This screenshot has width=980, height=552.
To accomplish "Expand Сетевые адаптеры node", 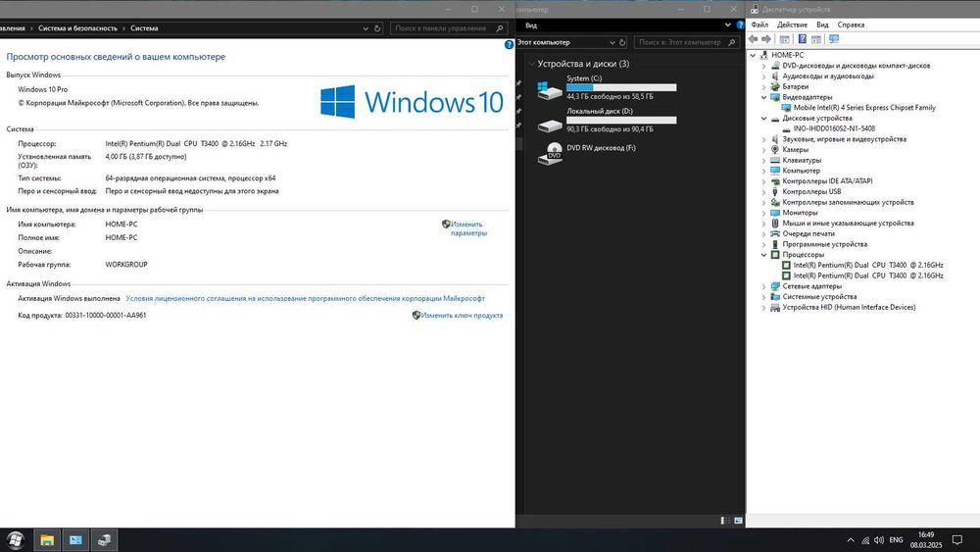I will click(x=763, y=286).
